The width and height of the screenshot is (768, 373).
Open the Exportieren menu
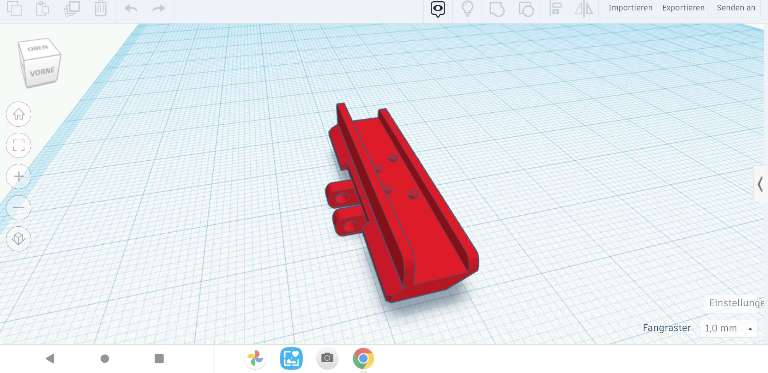[x=683, y=8]
